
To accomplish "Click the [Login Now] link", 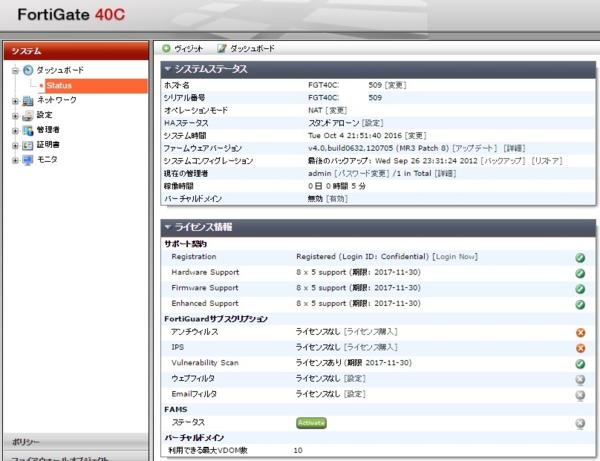I will point(455,256).
